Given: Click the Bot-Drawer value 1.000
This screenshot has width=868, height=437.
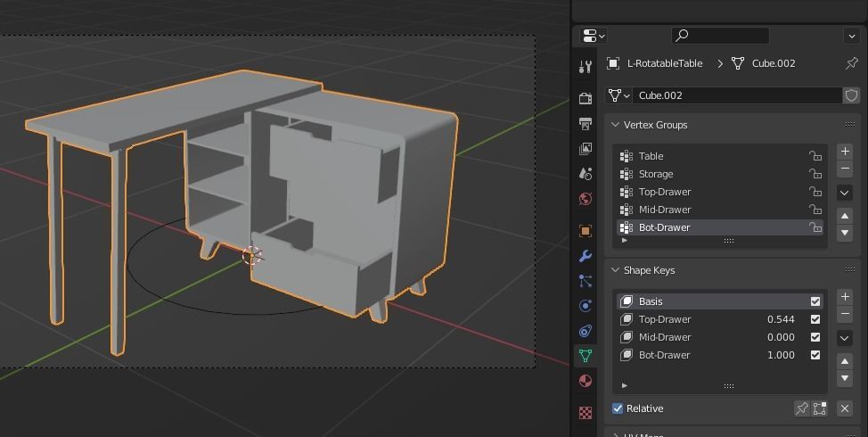Looking at the screenshot, I should pyautogui.click(x=781, y=355).
